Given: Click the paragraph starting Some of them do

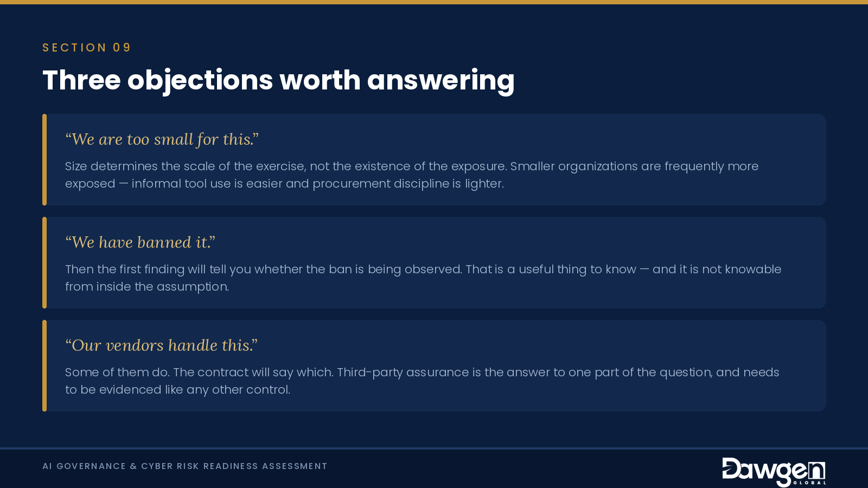Looking at the screenshot, I should (x=422, y=381).
